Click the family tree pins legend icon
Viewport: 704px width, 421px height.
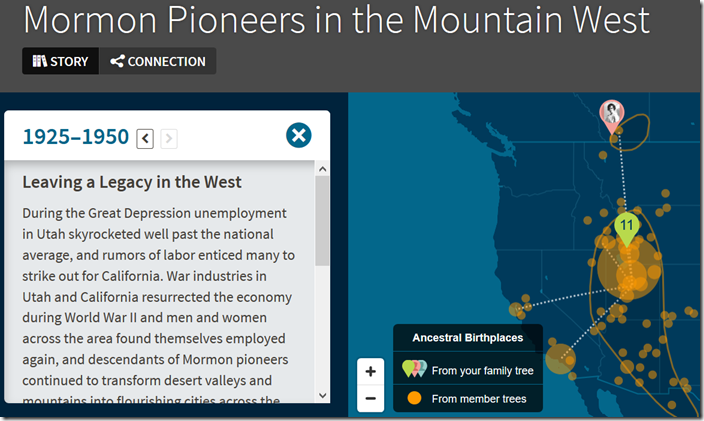point(414,368)
